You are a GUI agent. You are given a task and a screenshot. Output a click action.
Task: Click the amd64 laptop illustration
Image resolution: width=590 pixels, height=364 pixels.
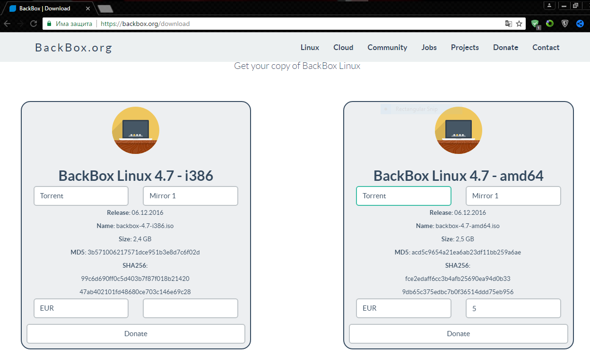pos(459,130)
